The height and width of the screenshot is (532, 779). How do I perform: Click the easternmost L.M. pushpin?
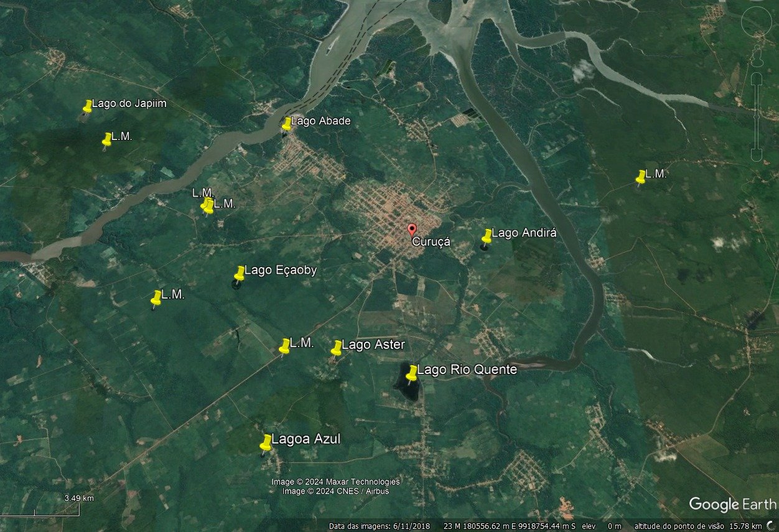tap(640, 177)
